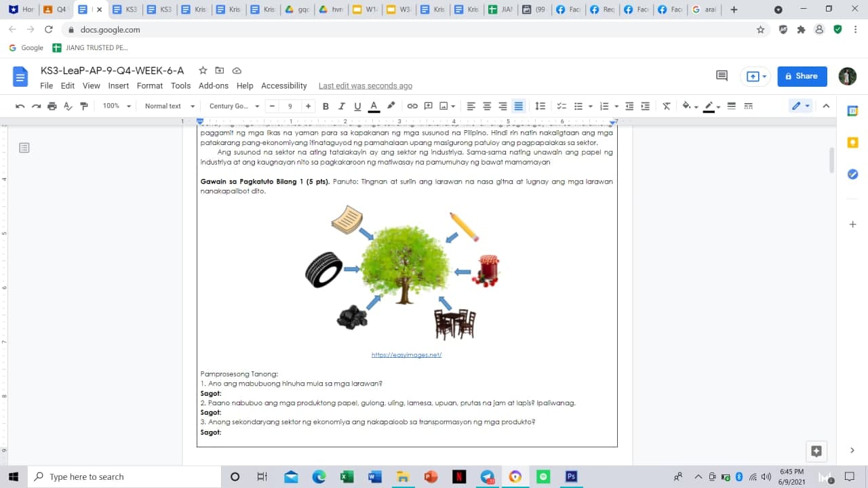Viewport: 868px width, 488px height.
Task: Open the File menu
Action: point(46,86)
